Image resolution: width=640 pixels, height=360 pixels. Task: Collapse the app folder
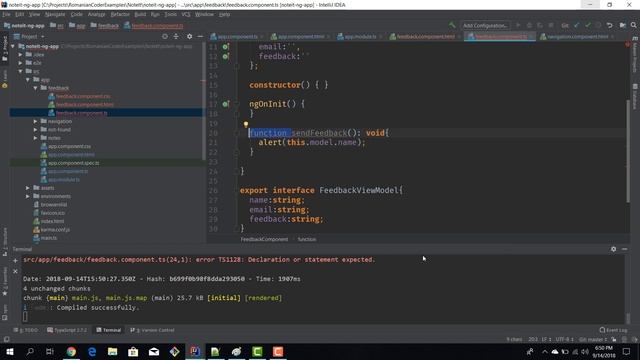[x=28, y=80]
